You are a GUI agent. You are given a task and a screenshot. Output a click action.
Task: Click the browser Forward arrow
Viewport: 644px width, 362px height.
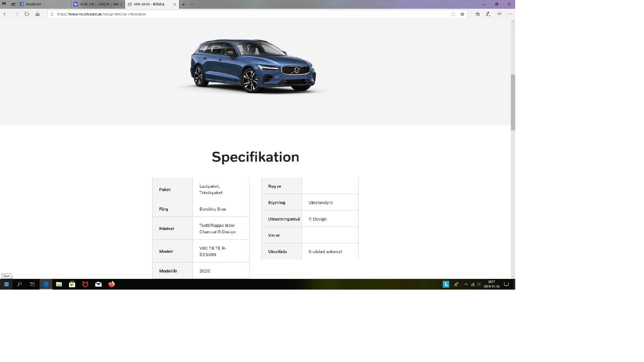click(17, 14)
